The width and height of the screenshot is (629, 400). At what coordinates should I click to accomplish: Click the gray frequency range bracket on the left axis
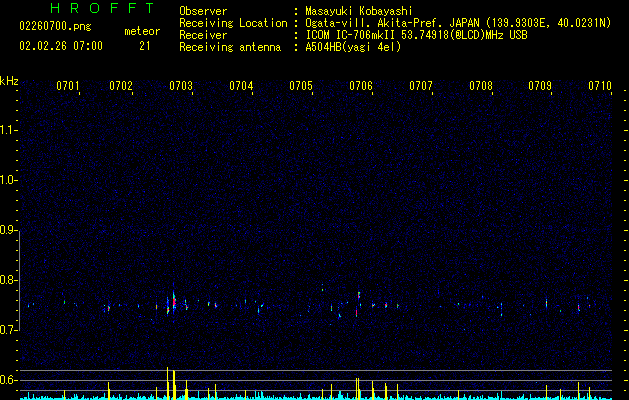20,281
